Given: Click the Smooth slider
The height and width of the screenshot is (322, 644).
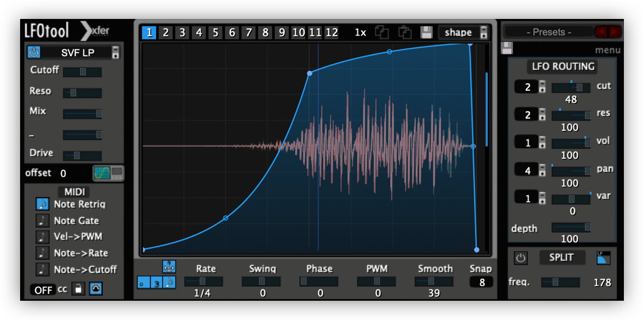Looking at the screenshot, I should click(434, 281).
